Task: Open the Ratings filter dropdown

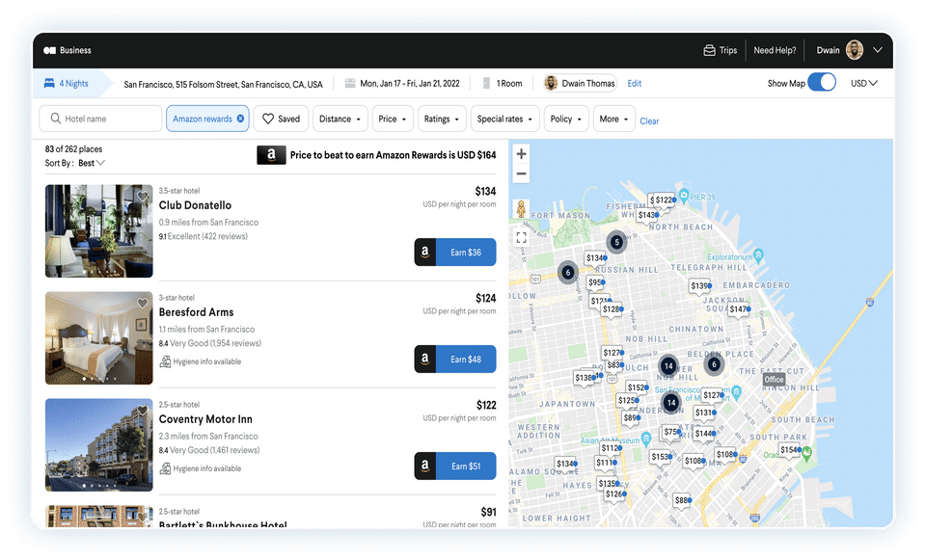Action: [x=442, y=119]
